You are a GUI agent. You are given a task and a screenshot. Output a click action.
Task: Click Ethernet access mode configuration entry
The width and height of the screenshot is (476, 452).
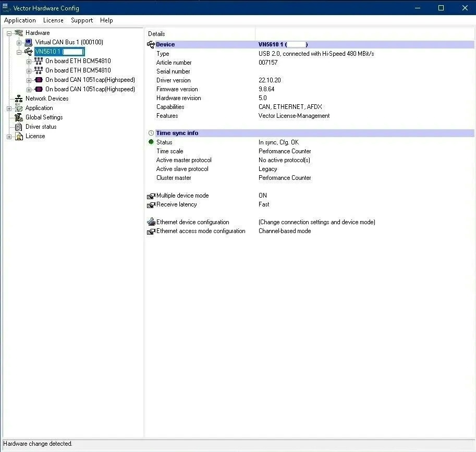pos(201,231)
